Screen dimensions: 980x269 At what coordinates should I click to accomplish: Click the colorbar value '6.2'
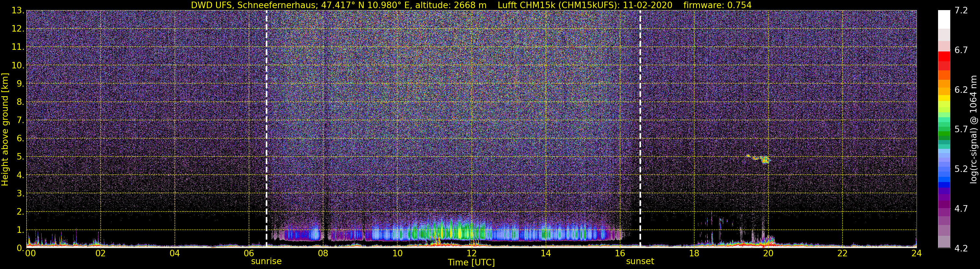tap(961, 90)
